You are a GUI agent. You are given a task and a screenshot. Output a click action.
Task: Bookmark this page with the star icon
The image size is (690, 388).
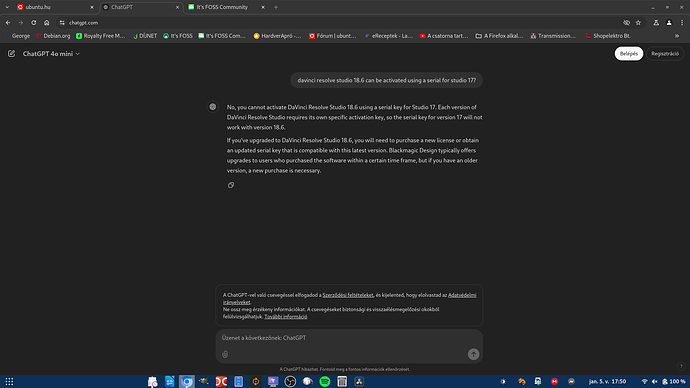tap(638, 22)
